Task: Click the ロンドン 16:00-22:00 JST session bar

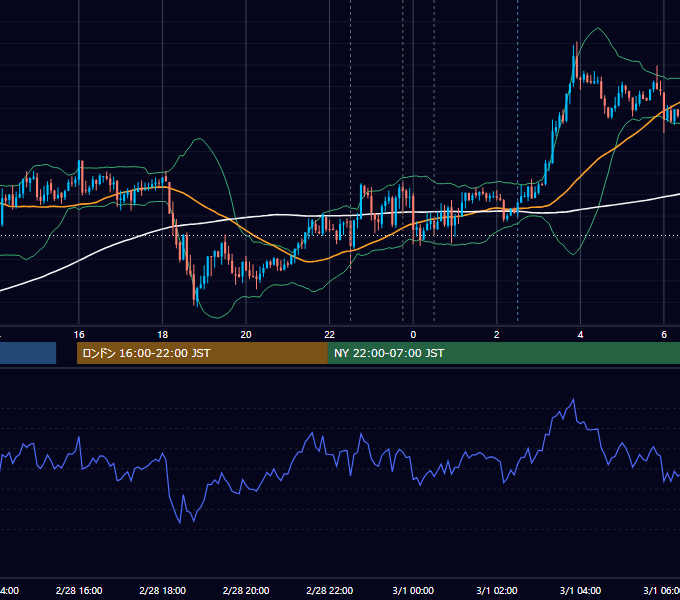Action: click(x=202, y=353)
